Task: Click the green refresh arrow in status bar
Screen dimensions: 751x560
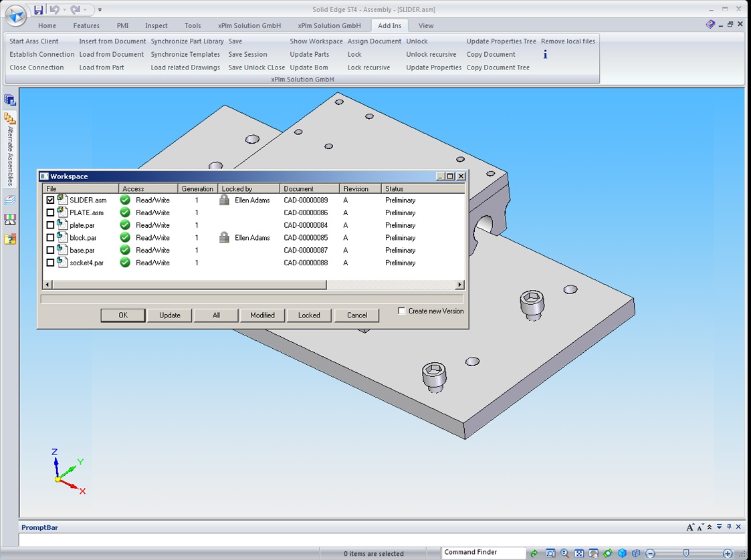Action: coord(534,553)
